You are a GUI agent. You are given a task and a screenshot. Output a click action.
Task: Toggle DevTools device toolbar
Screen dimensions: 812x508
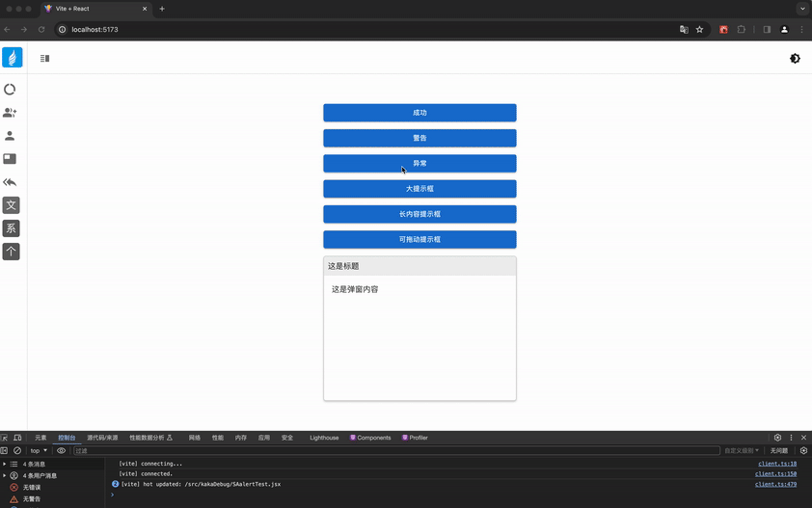click(x=17, y=438)
